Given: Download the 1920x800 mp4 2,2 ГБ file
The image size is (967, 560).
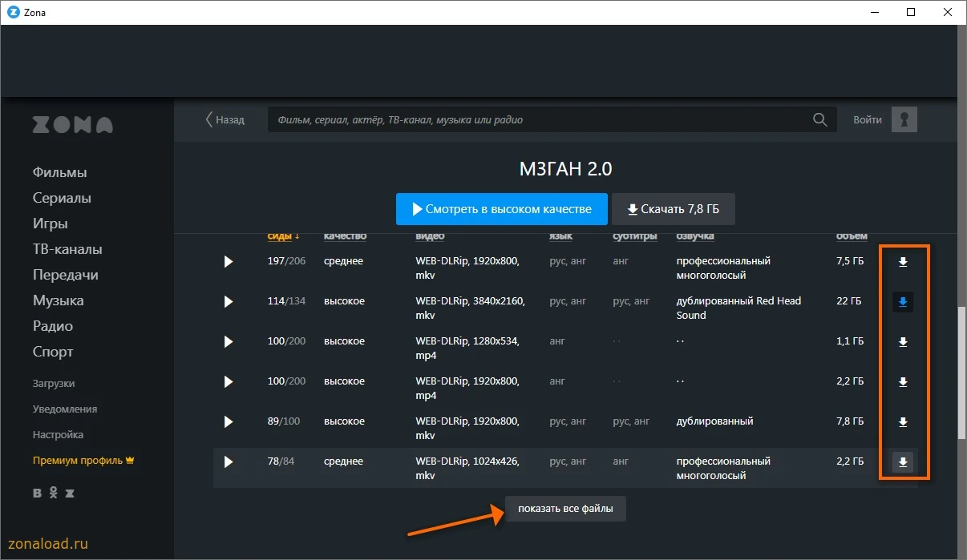Looking at the screenshot, I should tap(903, 382).
